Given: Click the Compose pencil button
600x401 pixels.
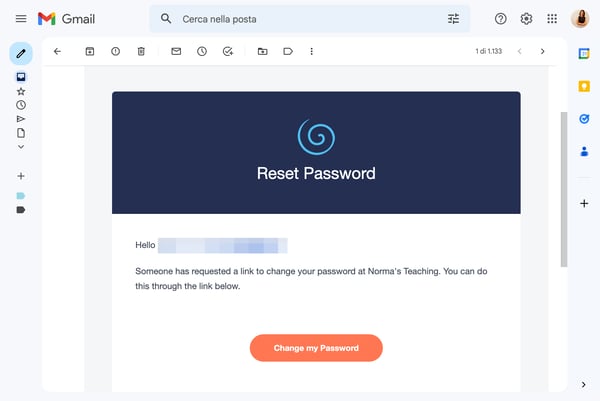Looking at the screenshot, I should pos(21,53).
